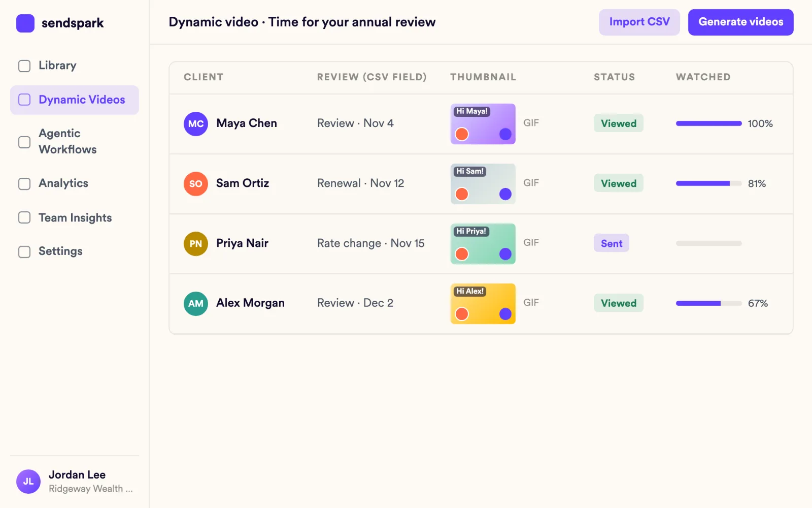Select Dynamic Videos in the sidebar
Viewport: 812px width, 508px height.
[75, 100]
